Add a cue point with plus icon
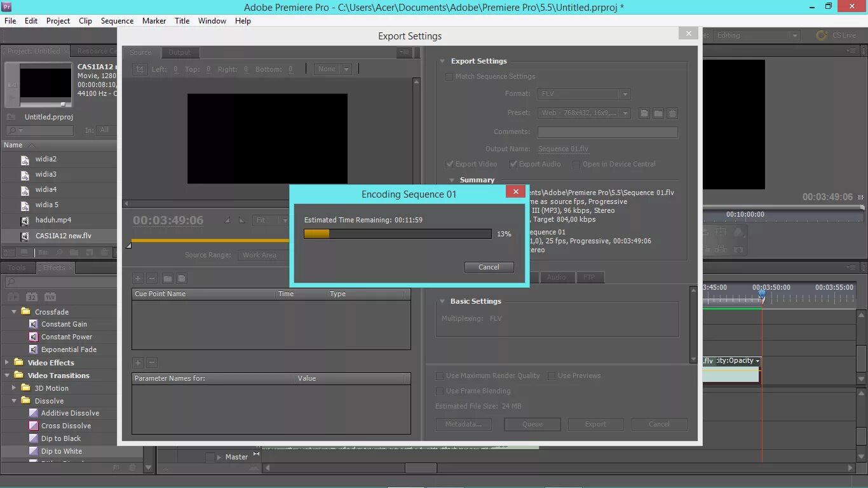 [138, 278]
